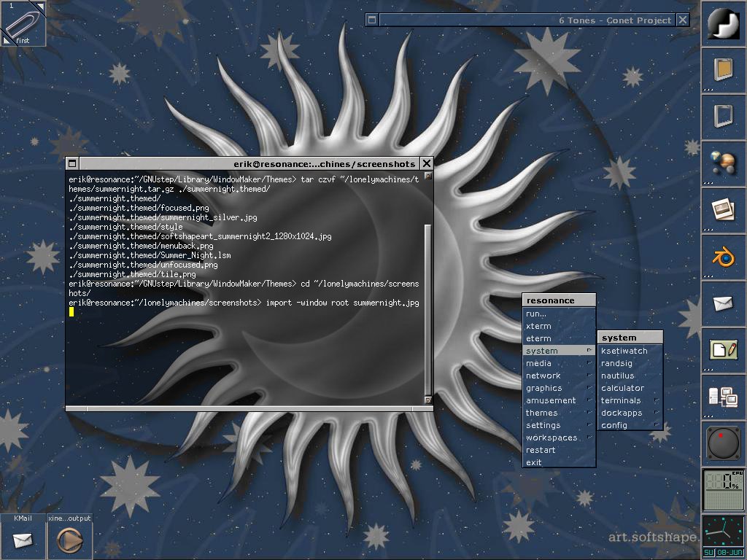Launch the terminal dock icon with yellow screen
This screenshot has height=560, width=747.
[724, 69]
